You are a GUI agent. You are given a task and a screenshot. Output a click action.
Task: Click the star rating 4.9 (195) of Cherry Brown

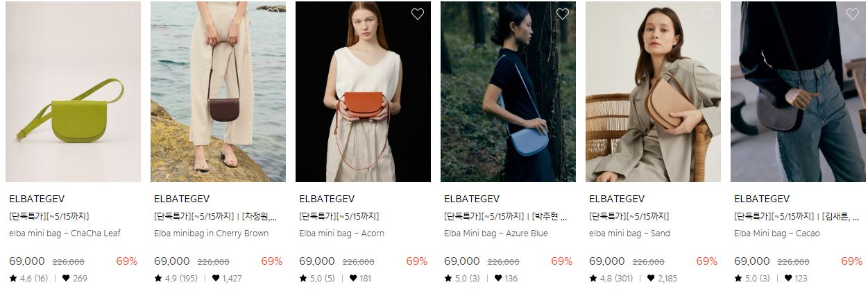click(x=176, y=279)
